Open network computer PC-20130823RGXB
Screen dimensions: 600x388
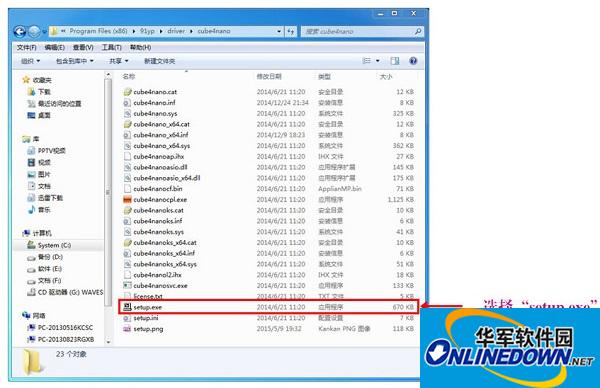click(60, 339)
